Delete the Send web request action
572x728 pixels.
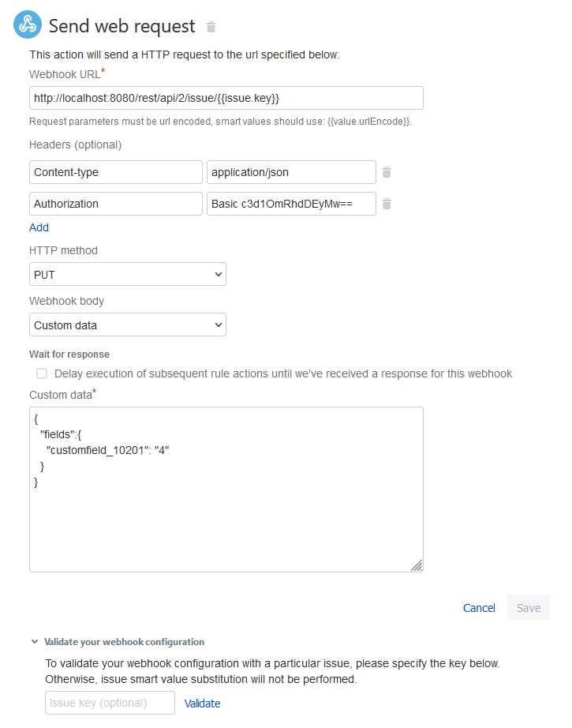click(x=211, y=27)
